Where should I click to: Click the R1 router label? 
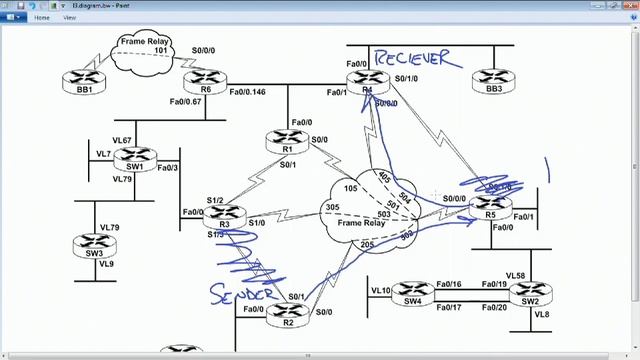288,149
